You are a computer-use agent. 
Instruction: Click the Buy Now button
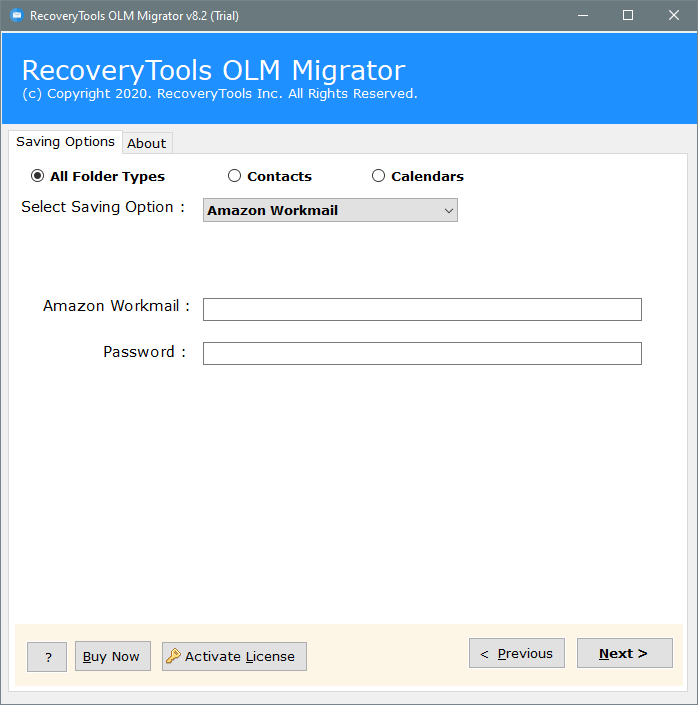pyautogui.click(x=113, y=656)
